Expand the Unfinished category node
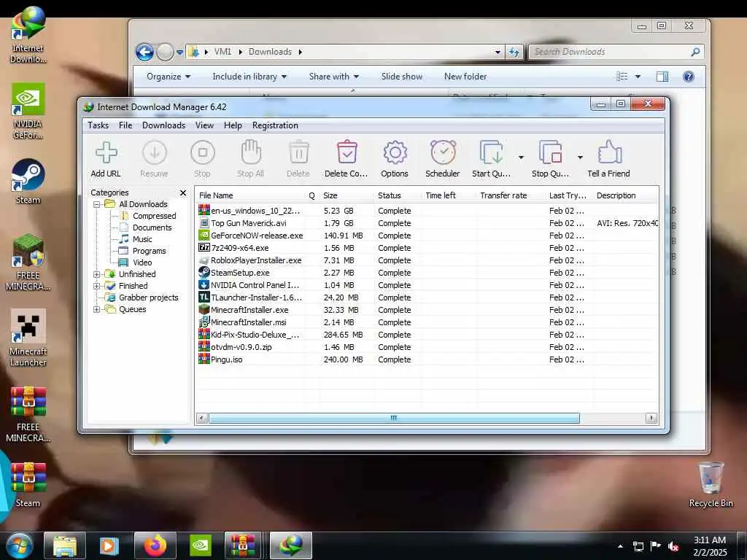Image resolution: width=747 pixels, height=560 pixels. tap(97, 274)
